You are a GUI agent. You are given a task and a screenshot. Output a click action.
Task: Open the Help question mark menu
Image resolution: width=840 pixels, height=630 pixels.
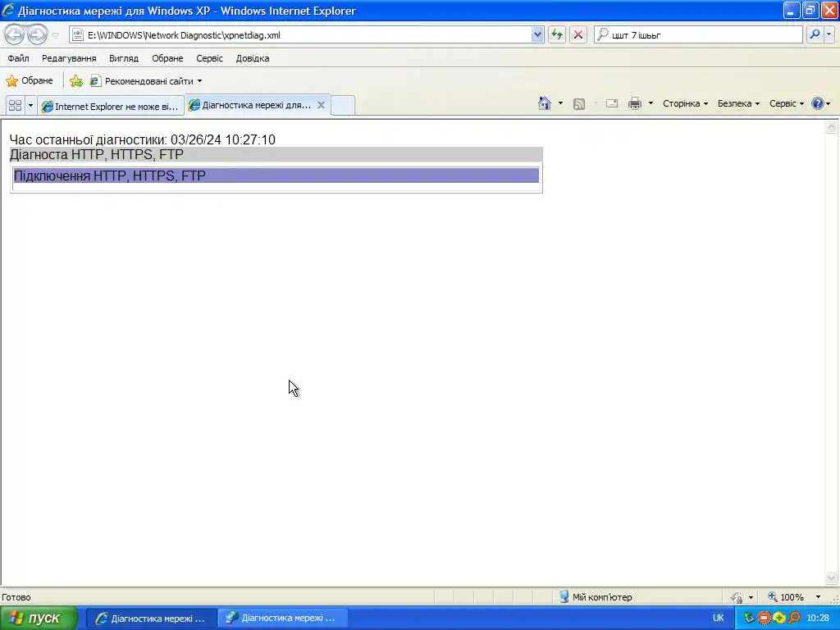coord(820,103)
